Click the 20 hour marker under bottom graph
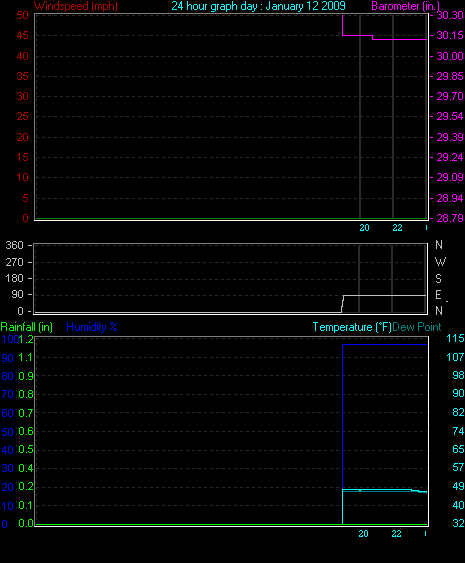 363,534
